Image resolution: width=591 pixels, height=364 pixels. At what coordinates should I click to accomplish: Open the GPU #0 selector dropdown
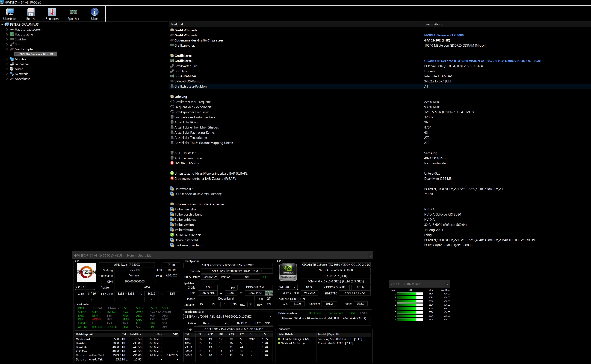pos(288,287)
